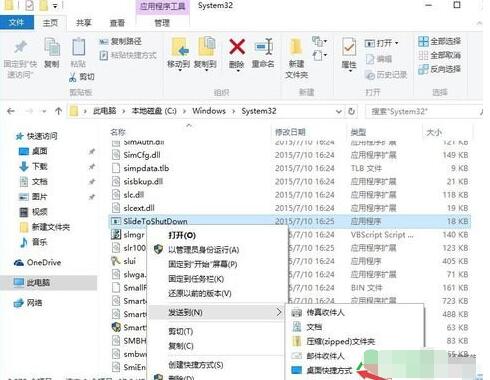Screen dimensions: 490x380
Task: Click the Rename icon
Action: click(x=263, y=47)
